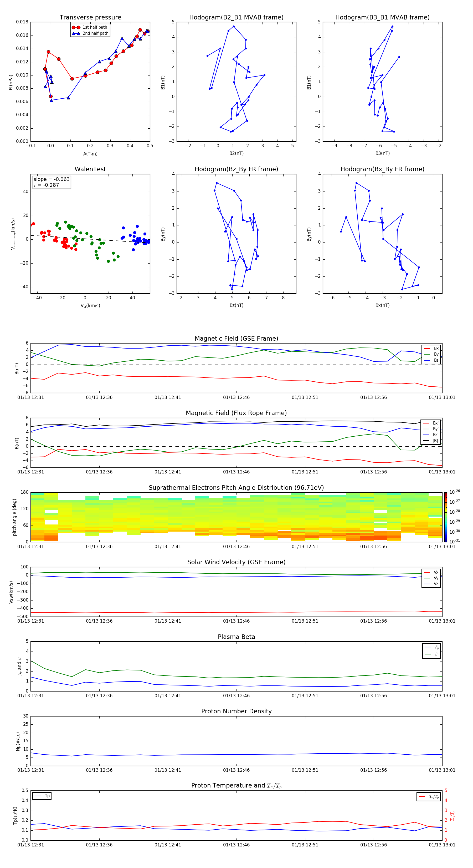Click the "01/13 12:41" tick under Proton Number Density plot

(x=168, y=770)
